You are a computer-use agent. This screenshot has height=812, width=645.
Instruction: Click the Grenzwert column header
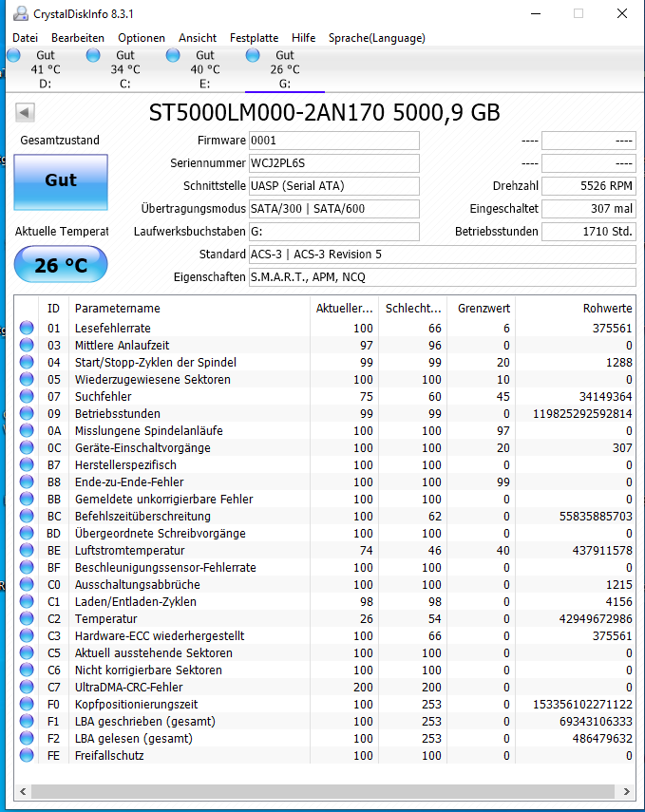coord(482,308)
